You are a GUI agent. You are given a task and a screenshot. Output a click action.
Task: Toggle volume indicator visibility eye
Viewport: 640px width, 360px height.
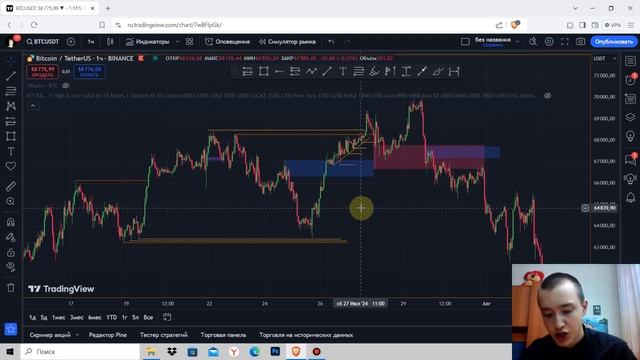(65, 86)
